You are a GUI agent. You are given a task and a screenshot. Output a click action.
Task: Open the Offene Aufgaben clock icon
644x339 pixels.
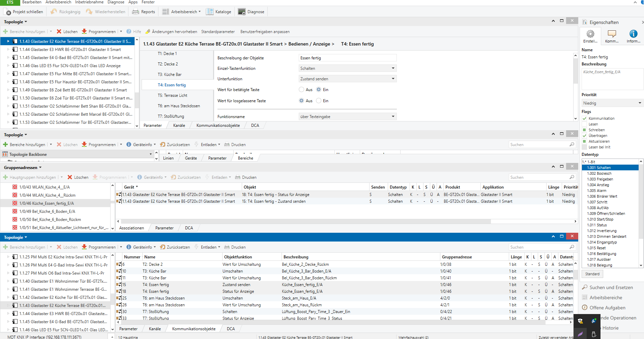(x=585, y=308)
